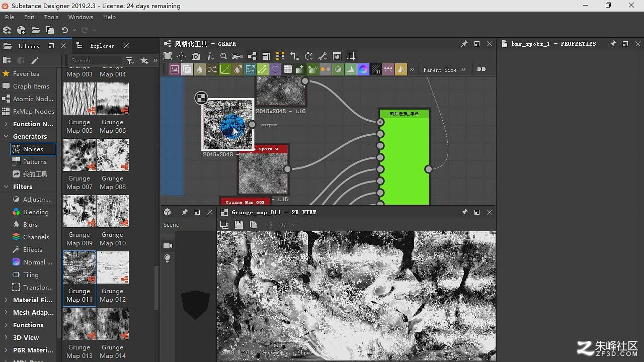Add search to favorites star icon
Viewport: 644px width, 362px height.
[144, 60]
